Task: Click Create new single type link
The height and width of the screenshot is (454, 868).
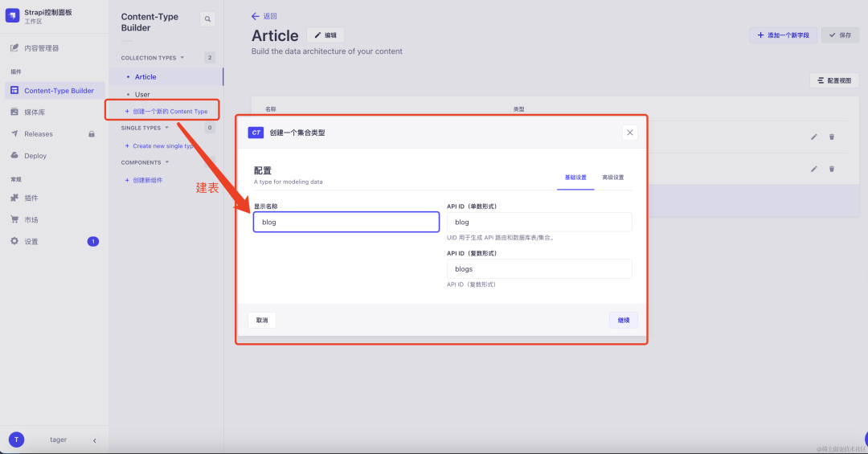Action: pos(159,146)
